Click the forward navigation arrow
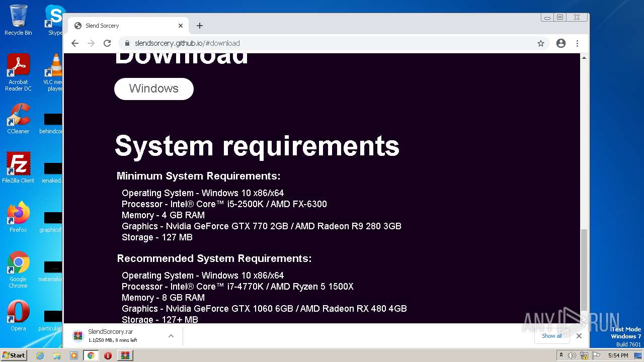The width and height of the screenshot is (644, 362). [x=91, y=43]
